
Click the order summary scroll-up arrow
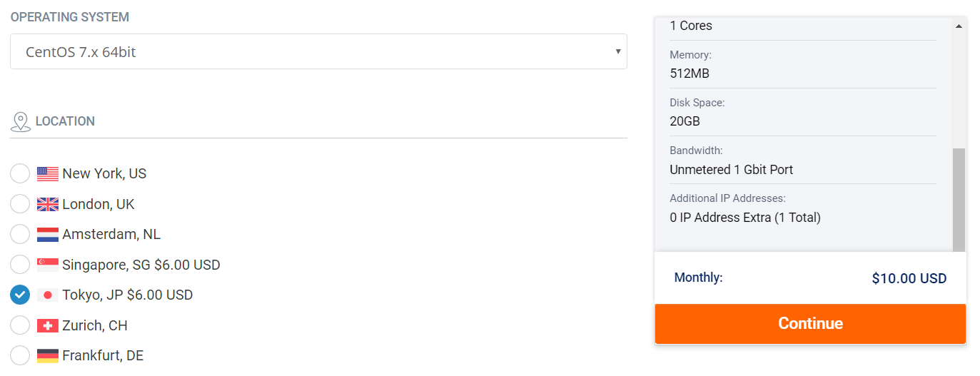pyautogui.click(x=959, y=26)
